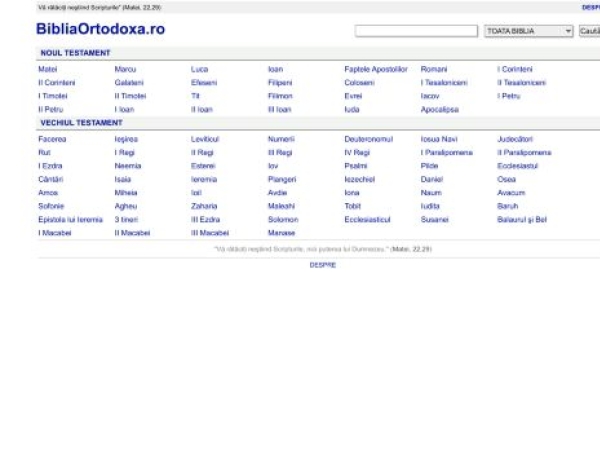
Task: Open the book Iov
Action: tap(273, 166)
